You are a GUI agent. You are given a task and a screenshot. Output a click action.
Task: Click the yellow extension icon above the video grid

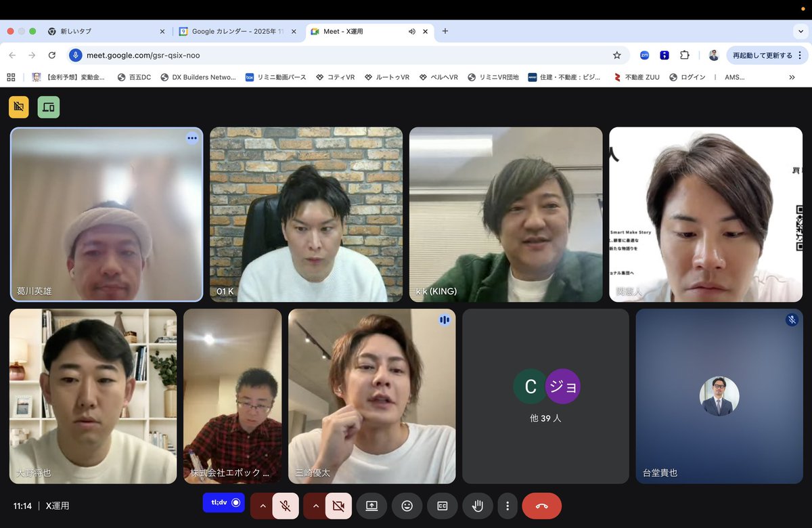click(x=18, y=106)
